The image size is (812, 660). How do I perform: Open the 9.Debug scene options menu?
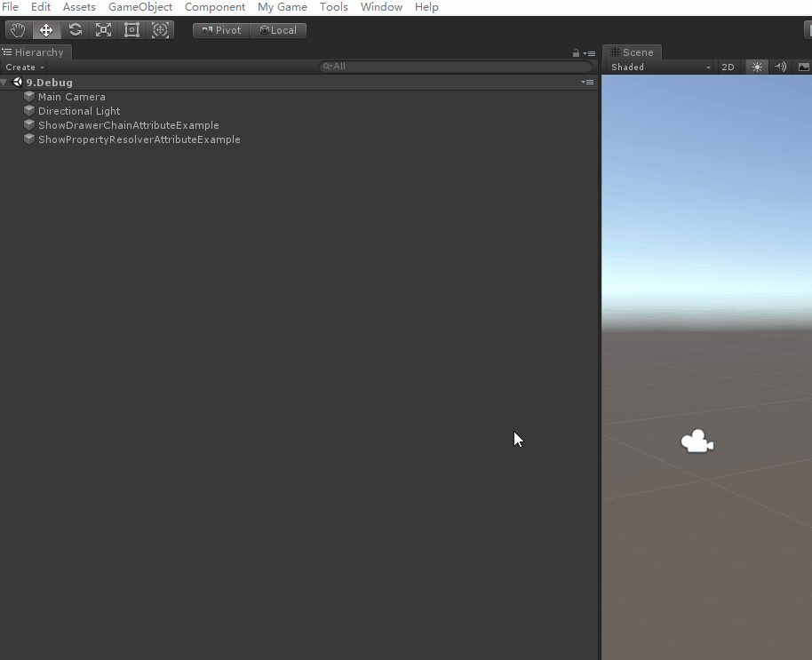[x=587, y=83]
